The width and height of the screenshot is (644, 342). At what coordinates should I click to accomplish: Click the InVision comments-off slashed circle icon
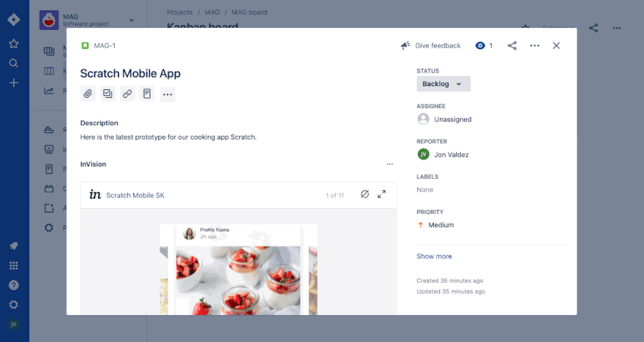[x=364, y=194]
